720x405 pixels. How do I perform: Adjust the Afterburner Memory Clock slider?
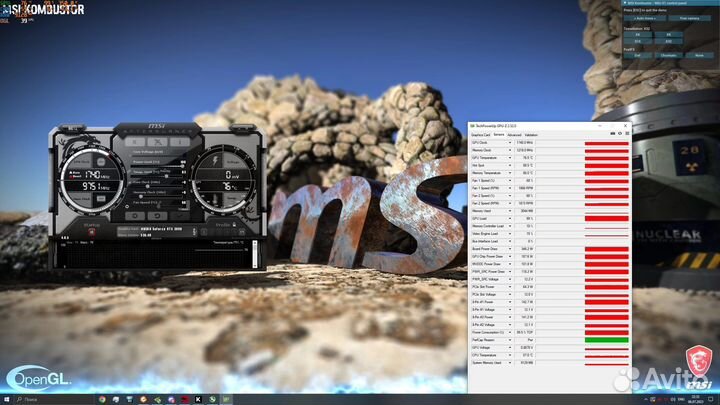click(x=157, y=197)
